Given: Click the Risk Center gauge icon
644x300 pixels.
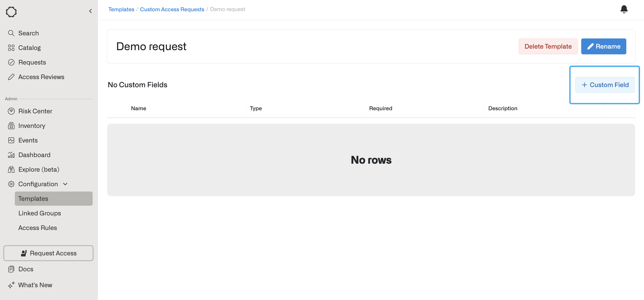Looking at the screenshot, I should point(11,111).
